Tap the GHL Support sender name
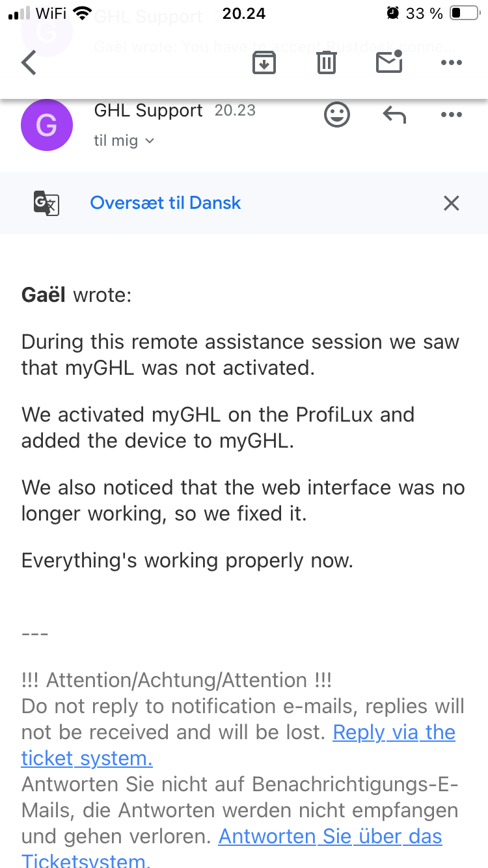This screenshot has width=488, height=868. pos(148,111)
